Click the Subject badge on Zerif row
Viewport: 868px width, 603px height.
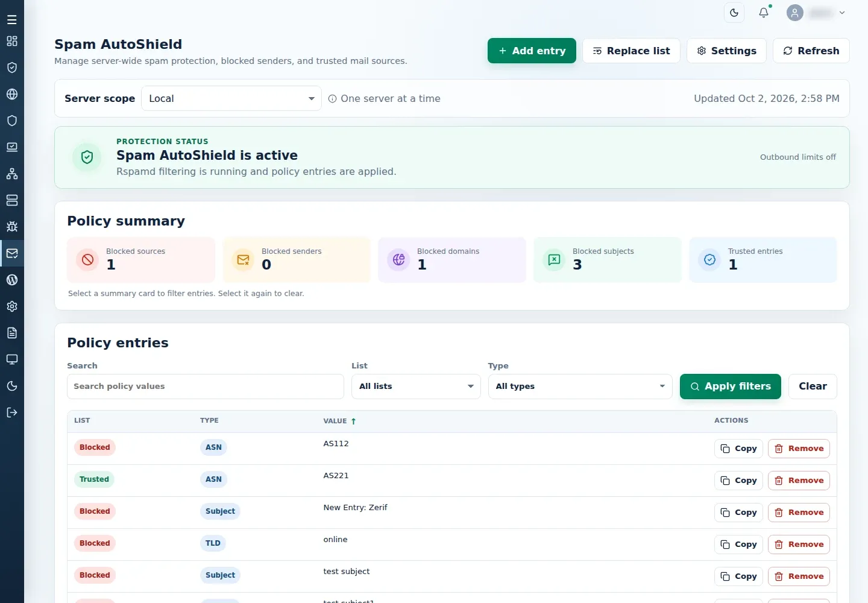tap(220, 511)
